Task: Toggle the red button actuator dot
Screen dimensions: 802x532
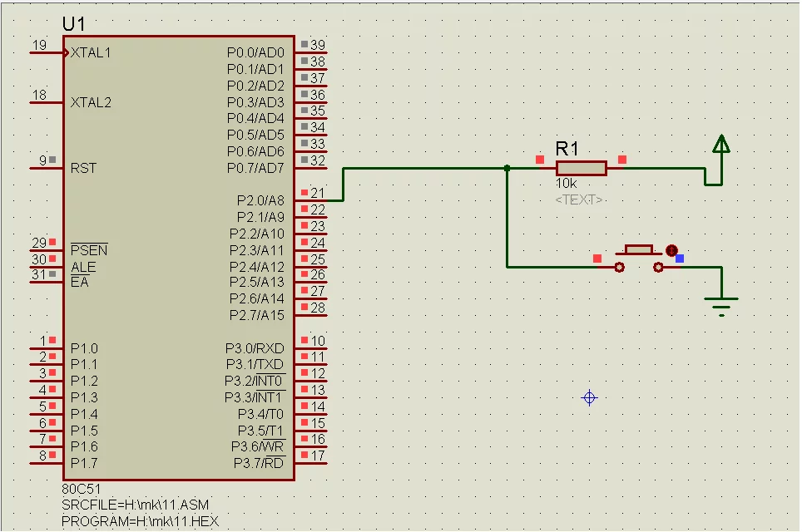Action: pos(671,250)
